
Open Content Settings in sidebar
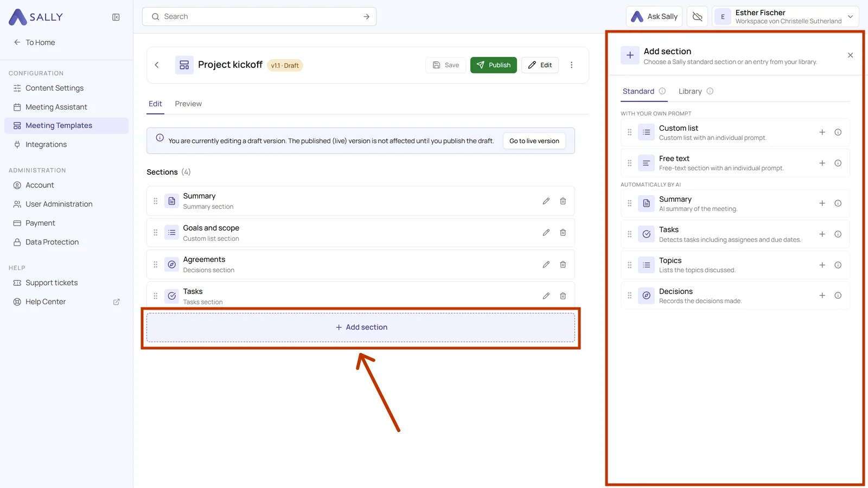point(66,88)
